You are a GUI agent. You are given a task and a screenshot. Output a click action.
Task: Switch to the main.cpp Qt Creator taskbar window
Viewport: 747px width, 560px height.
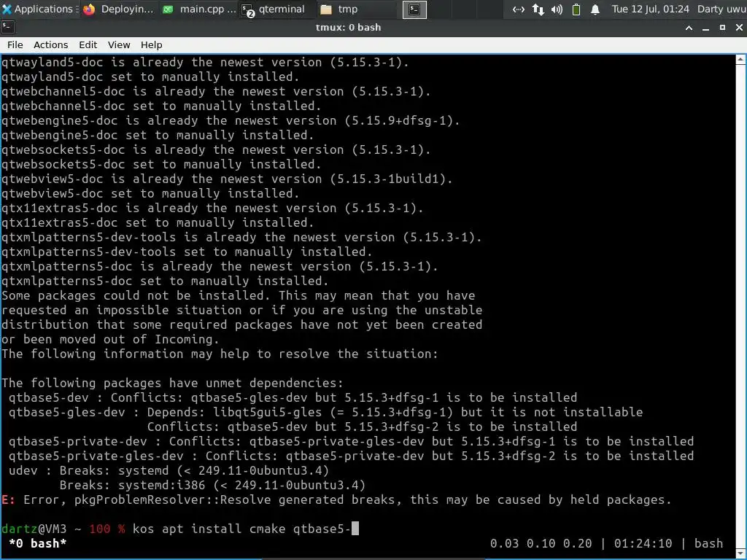198,9
